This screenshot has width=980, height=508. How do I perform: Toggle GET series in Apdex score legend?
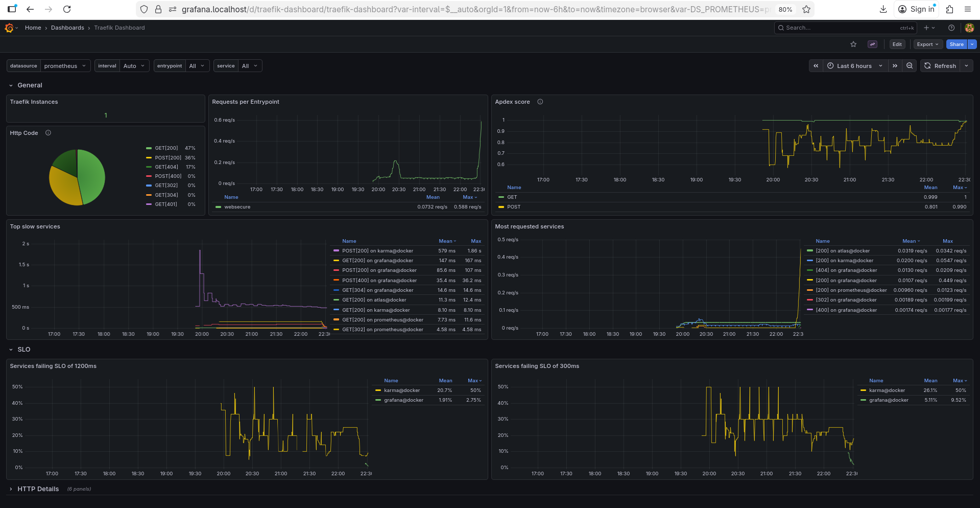coord(512,197)
